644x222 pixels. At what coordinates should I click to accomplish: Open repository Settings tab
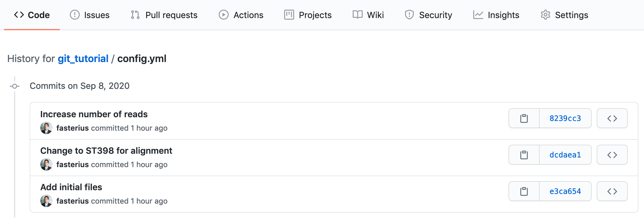pos(565,15)
